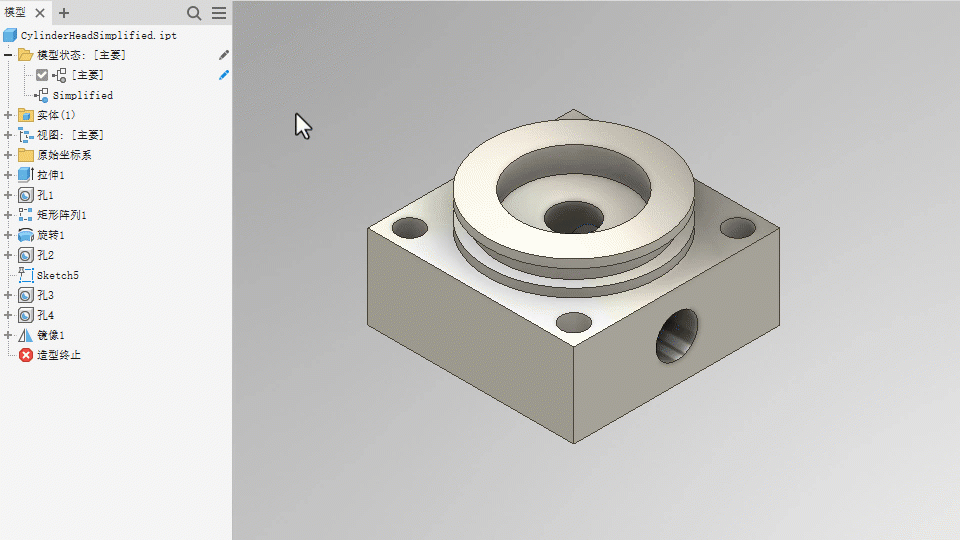Click the 孔4 hole icon
This screenshot has width=960, height=540.
25,315
